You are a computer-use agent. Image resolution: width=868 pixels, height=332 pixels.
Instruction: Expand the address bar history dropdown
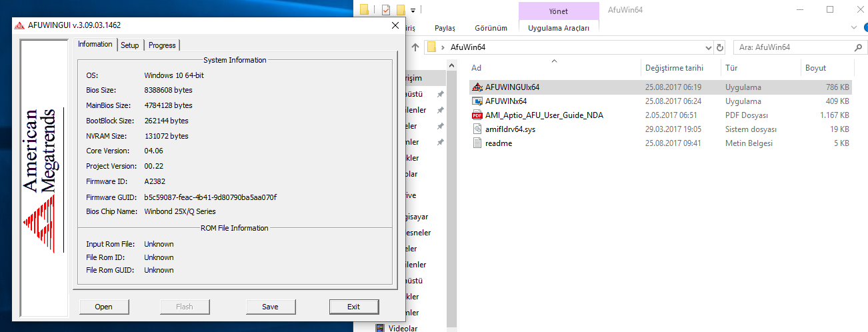(x=709, y=48)
